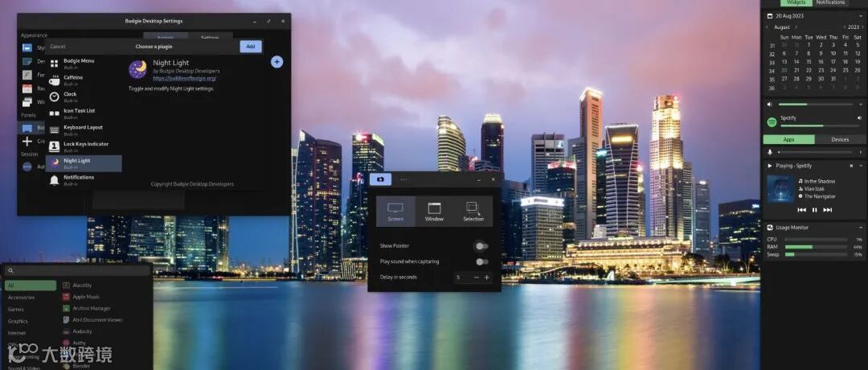Select the Graphics category
The height and width of the screenshot is (370, 868).
(x=18, y=321)
